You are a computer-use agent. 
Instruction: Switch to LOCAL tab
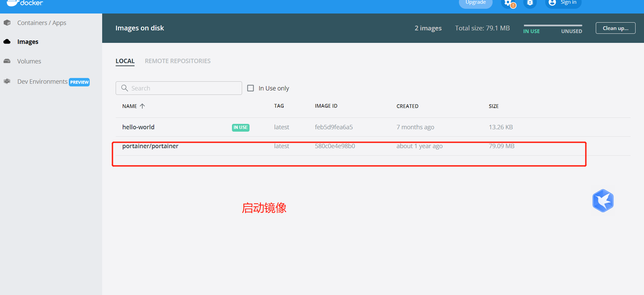tap(125, 61)
